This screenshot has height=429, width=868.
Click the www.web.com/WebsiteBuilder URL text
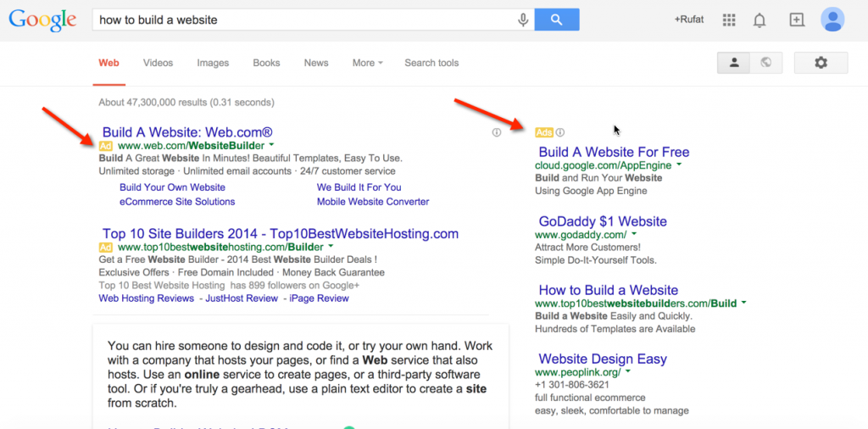191,146
